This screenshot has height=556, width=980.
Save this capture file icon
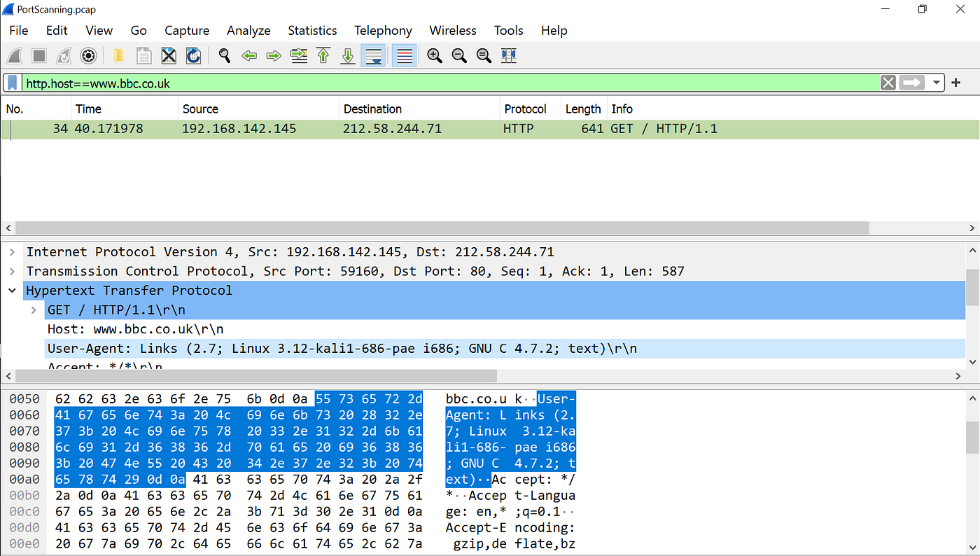143,56
